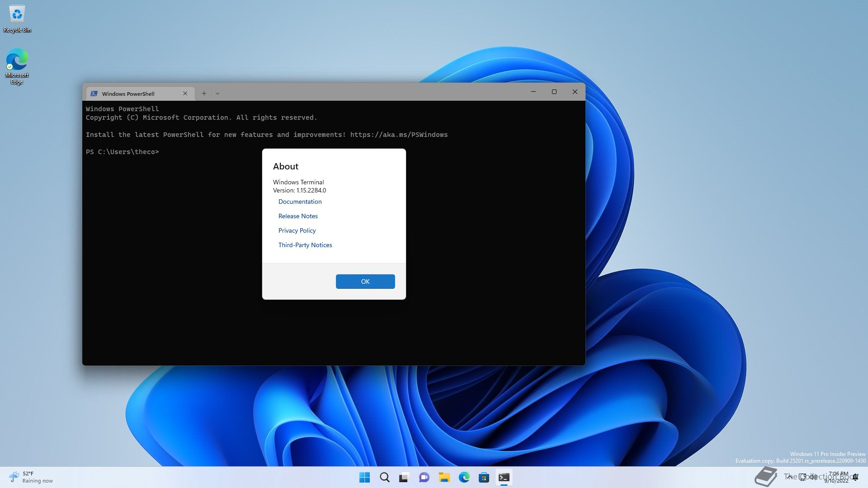Screen dimensions: 868x488
Task: Add a new terminal tab
Action: point(204,94)
